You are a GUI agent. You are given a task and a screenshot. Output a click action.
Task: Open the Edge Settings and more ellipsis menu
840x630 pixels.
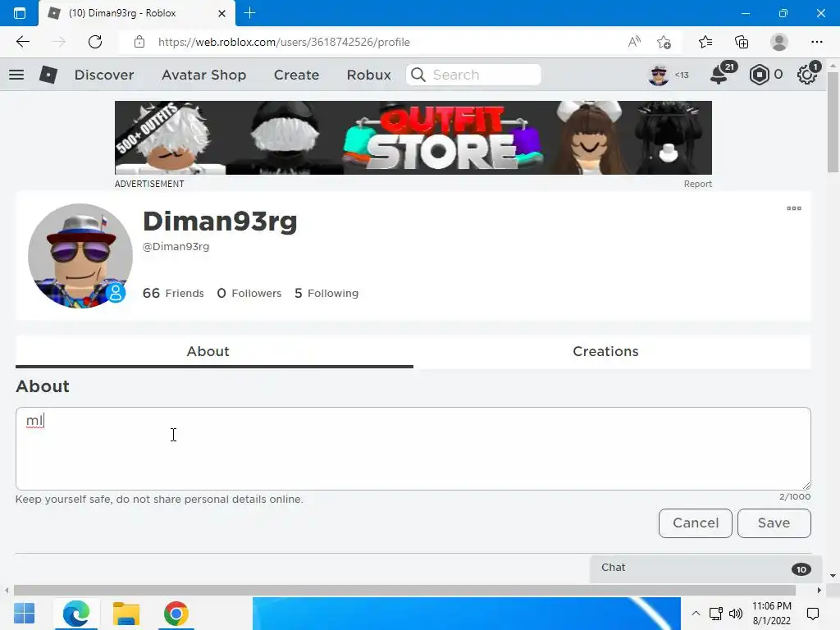tap(816, 42)
